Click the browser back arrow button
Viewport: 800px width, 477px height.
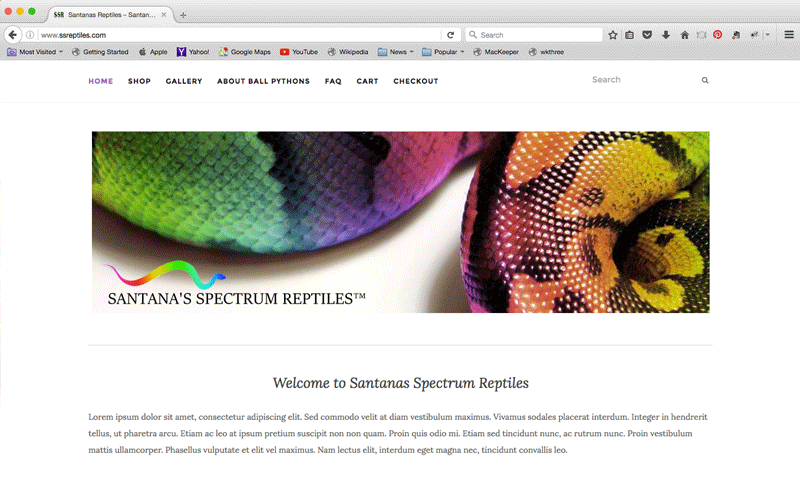click(x=13, y=35)
